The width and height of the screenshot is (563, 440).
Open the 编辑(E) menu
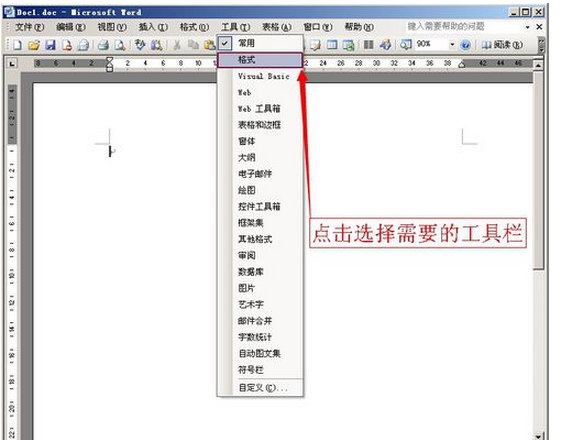(71, 27)
